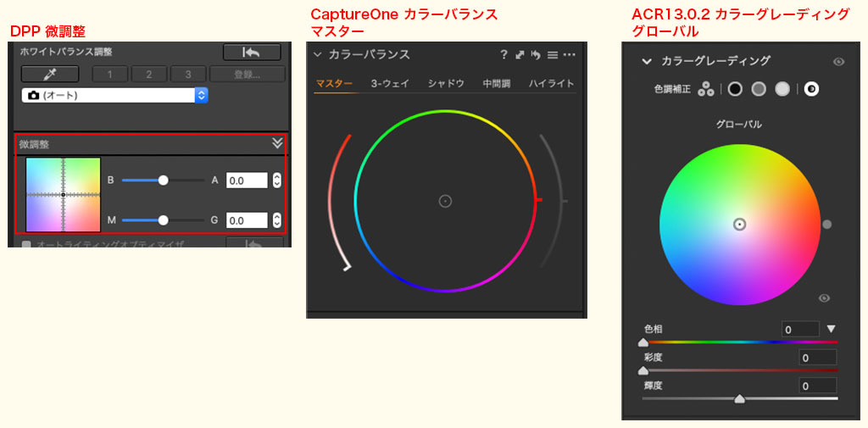The height and width of the screenshot is (428, 868).
Task: Open the Capture One presets list icon
Action: click(552, 54)
